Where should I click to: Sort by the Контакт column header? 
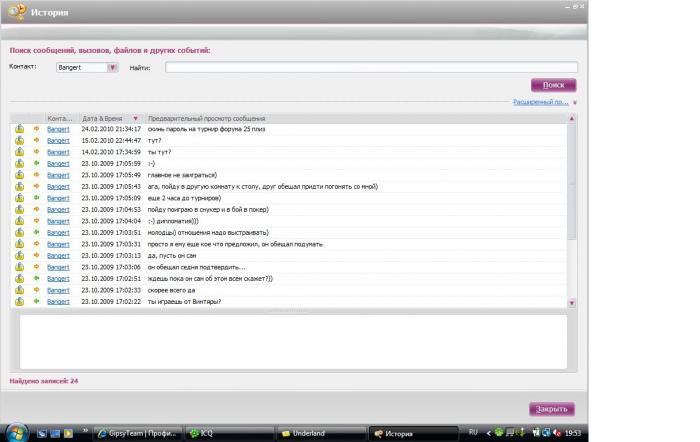60,119
